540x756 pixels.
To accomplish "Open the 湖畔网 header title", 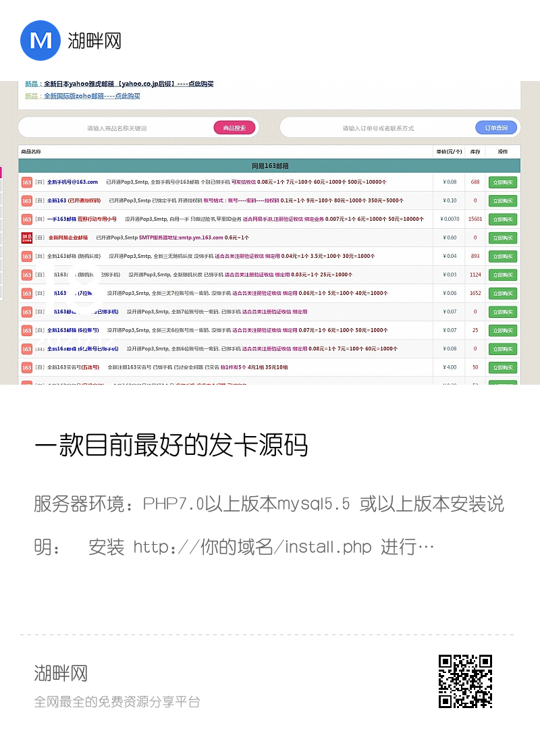I will point(94,41).
